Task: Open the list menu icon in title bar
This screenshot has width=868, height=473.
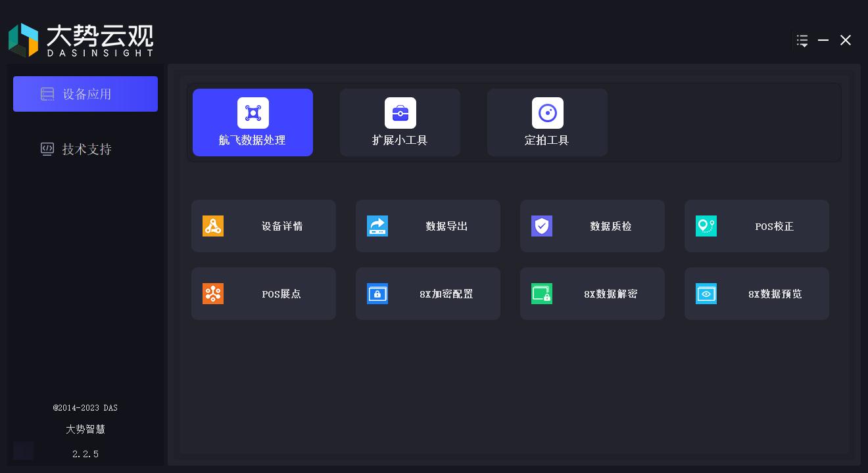Action: [x=802, y=41]
